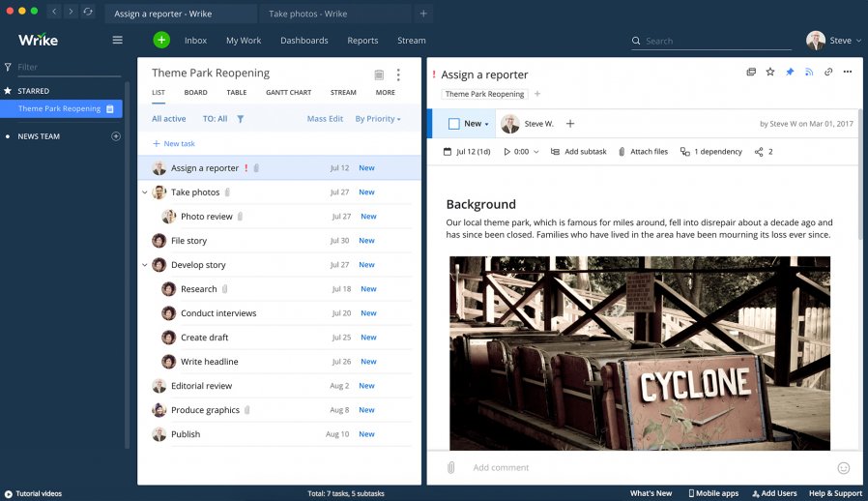
Task: Click the New task link
Action: (174, 143)
